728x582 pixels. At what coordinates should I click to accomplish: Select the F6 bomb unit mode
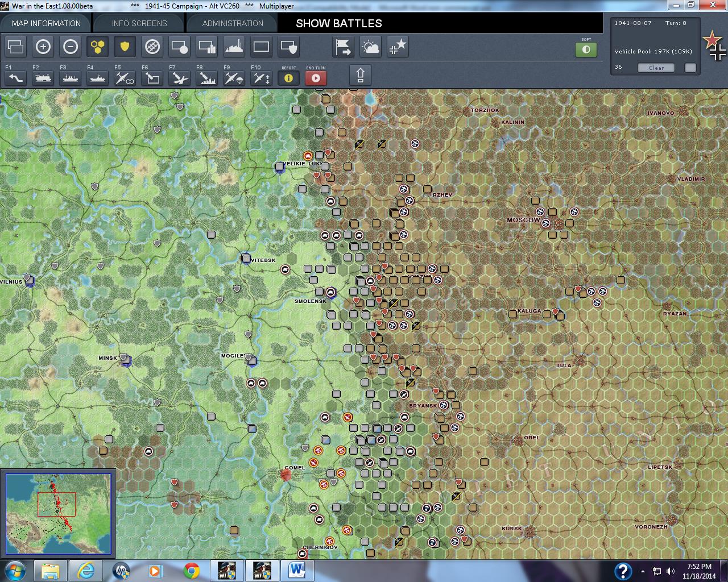(152, 77)
